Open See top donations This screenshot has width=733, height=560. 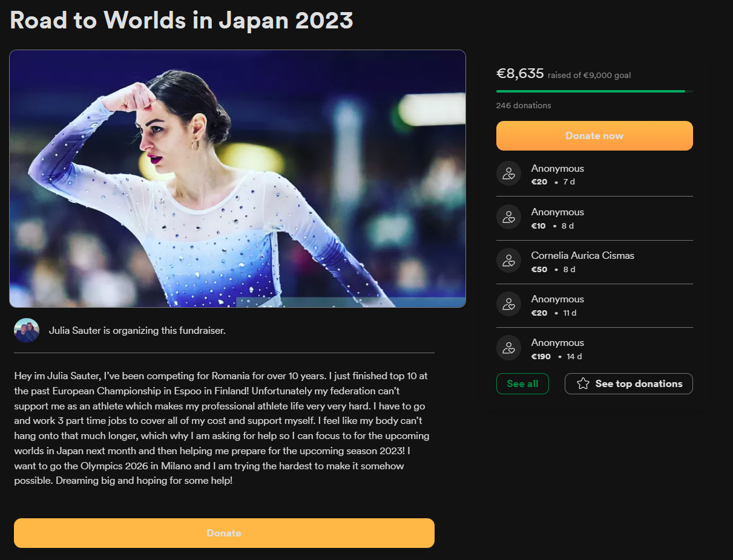pyautogui.click(x=638, y=384)
